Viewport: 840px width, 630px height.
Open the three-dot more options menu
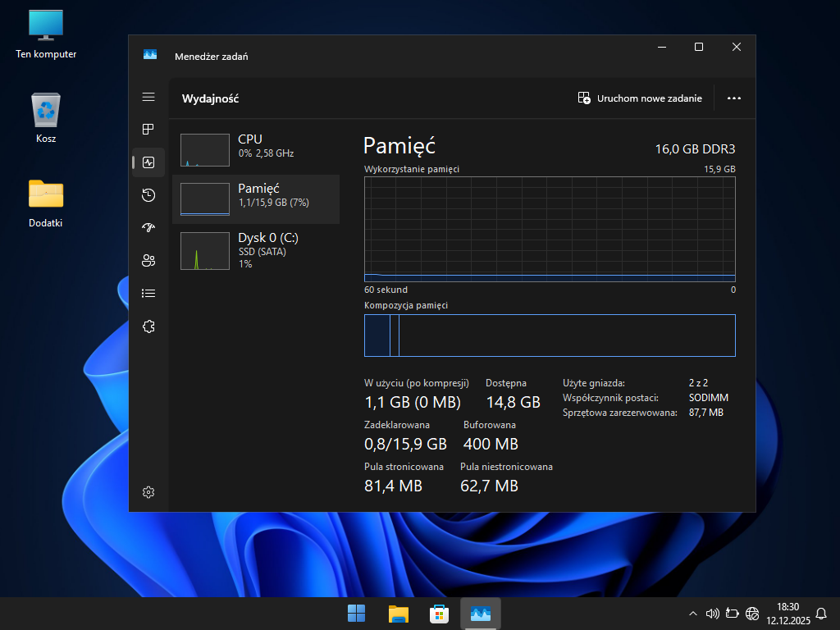point(734,98)
